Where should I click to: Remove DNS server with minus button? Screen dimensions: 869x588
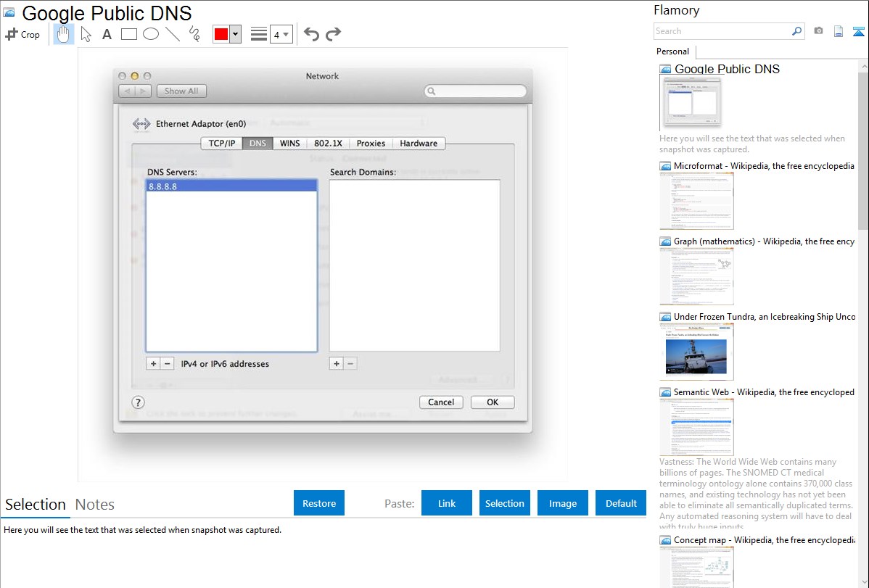168,363
